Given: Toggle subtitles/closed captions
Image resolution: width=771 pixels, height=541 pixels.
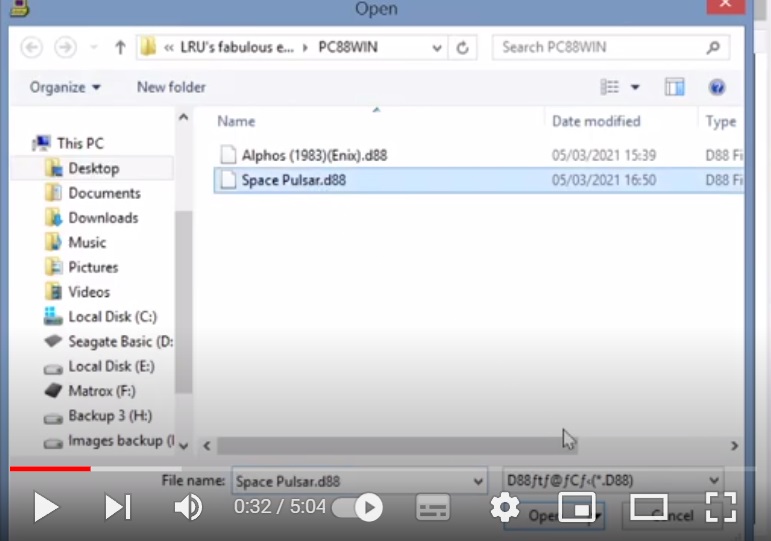Looking at the screenshot, I should pos(433,508).
